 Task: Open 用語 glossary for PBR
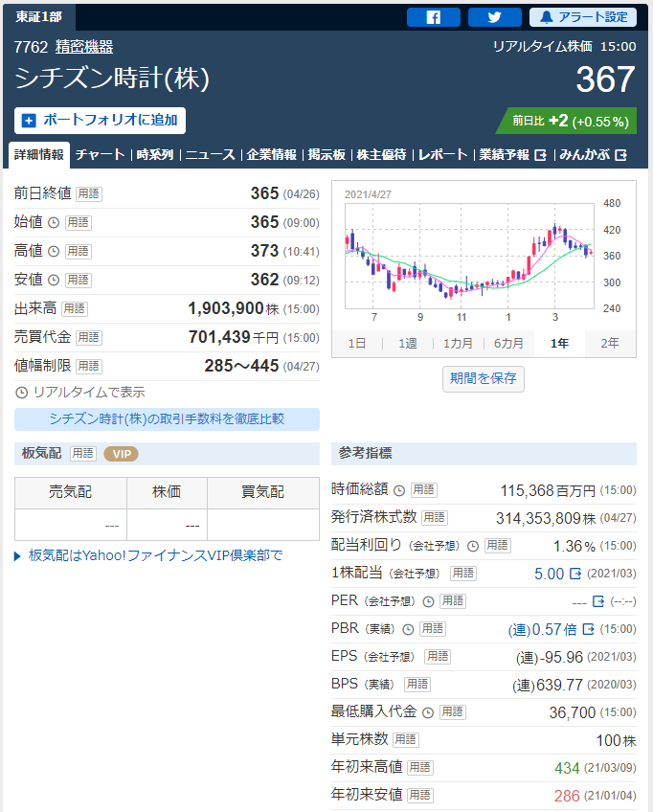pos(433,629)
